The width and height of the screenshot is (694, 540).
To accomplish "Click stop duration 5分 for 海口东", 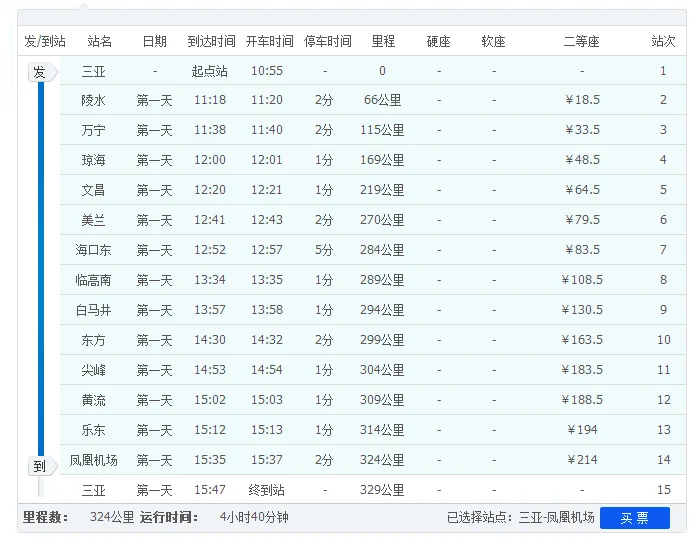I will pos(324,250).
